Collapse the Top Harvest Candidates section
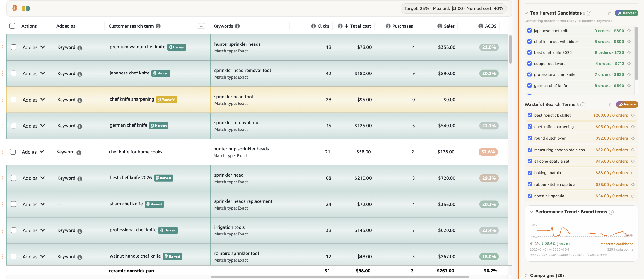 pyautogui.click(x=526, y=13)
